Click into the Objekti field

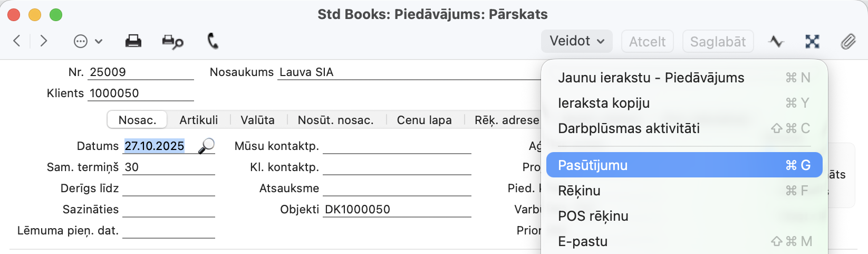(397, 210)
